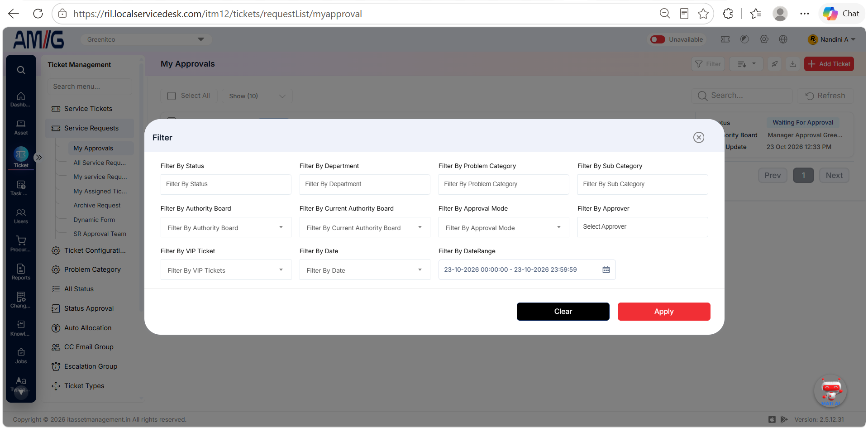
Task: Click Filter By Department input field
Action: [x=365, y=184]
